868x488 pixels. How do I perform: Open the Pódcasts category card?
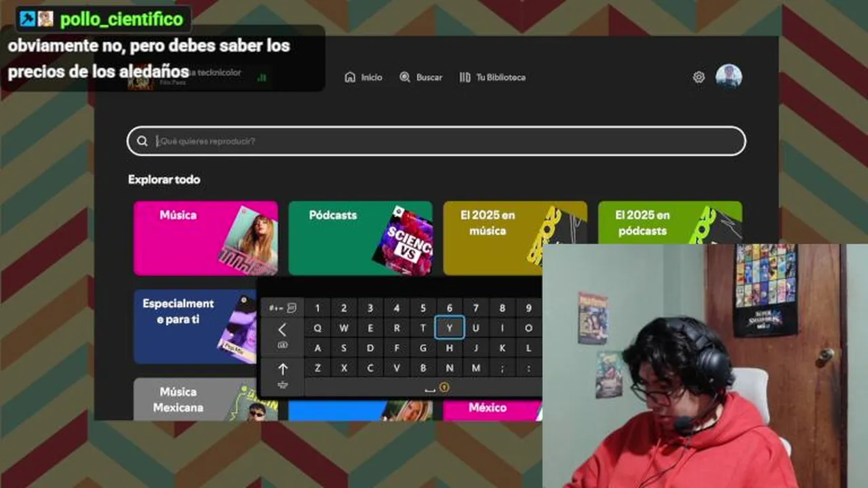point(360,238)
